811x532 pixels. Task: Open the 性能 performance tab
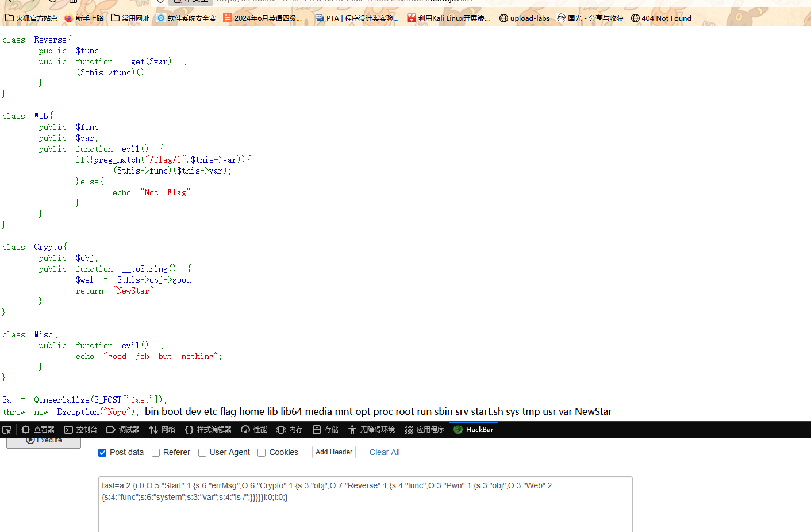tap(254, 430)
